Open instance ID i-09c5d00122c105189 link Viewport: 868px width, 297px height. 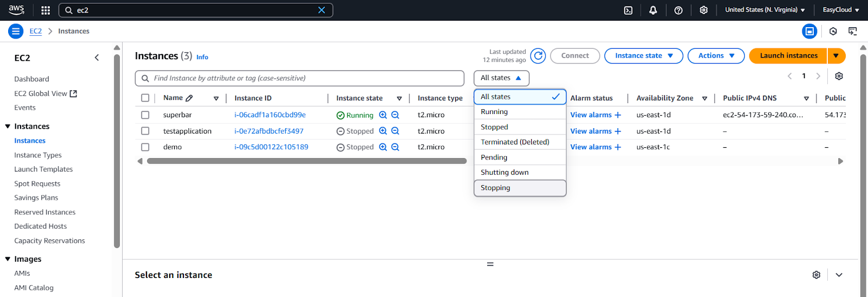pyautogui.click(x=271, y=147)
